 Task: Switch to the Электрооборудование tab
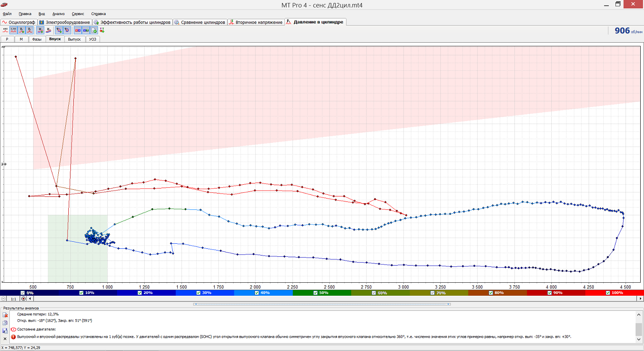pos(65,22)
